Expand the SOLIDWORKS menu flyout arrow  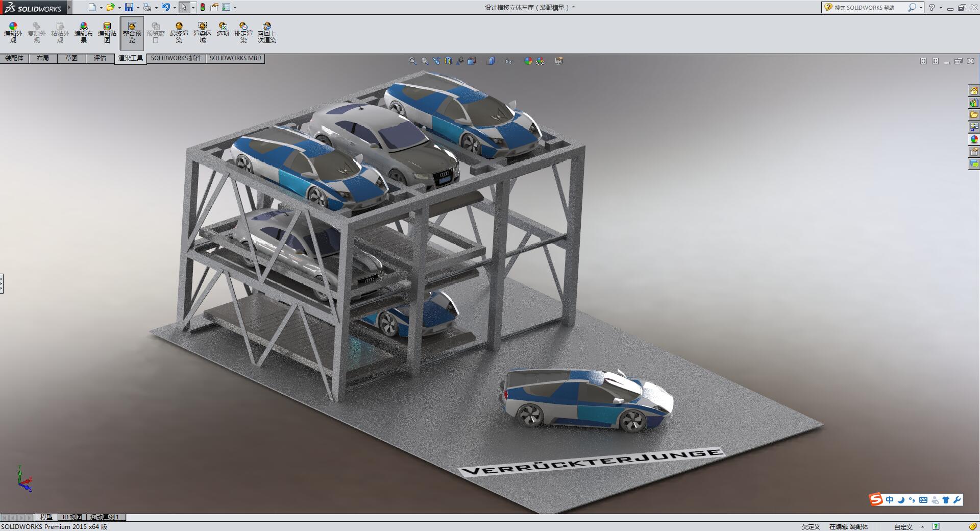pyautogui.click(x=69, y=7)
